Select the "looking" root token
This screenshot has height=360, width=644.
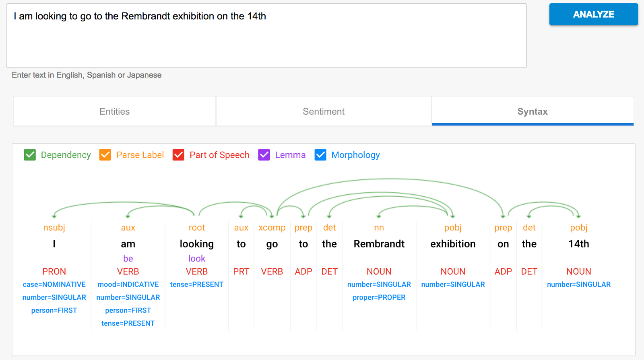click(196, 244)
